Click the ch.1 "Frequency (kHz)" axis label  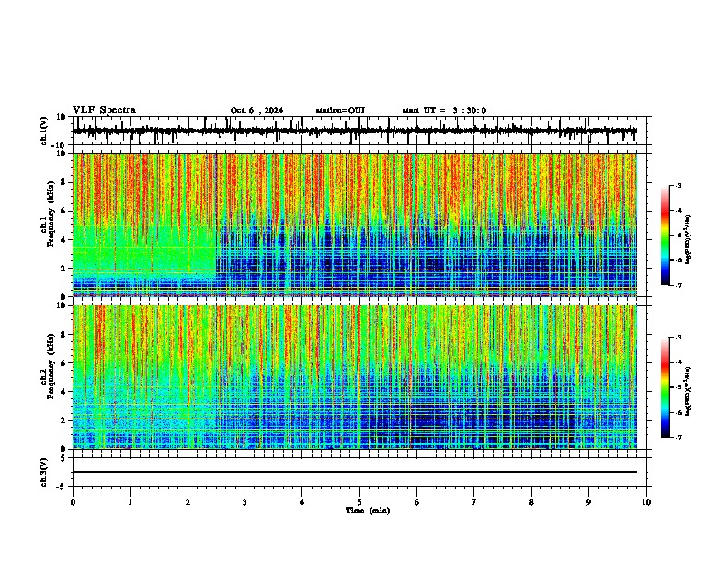click(x=51, y=214)
